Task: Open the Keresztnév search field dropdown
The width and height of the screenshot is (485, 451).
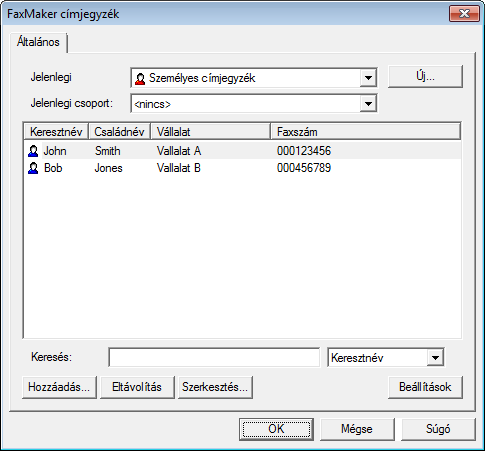Action: click(x=435, y=358)
